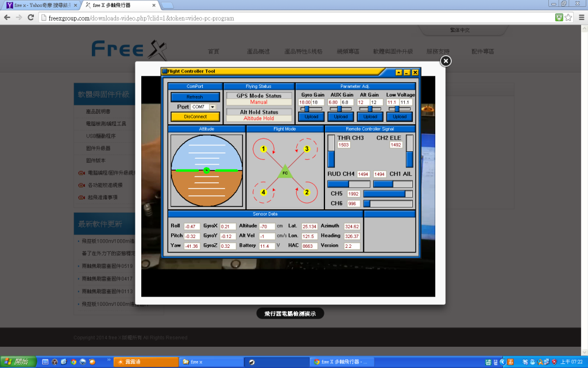The image size is (588, 368).
Task: Click Refresh in the ComPort panel
Action: pos(195,97)
